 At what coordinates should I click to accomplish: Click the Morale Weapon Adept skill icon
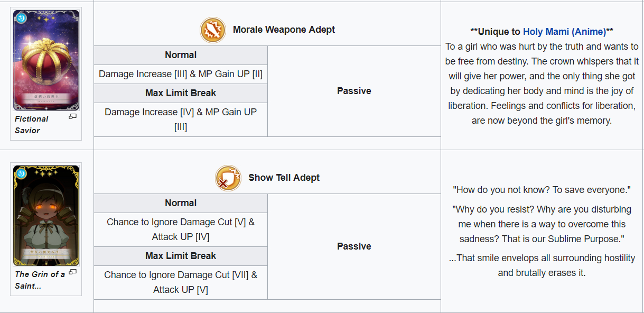(213, 30)
